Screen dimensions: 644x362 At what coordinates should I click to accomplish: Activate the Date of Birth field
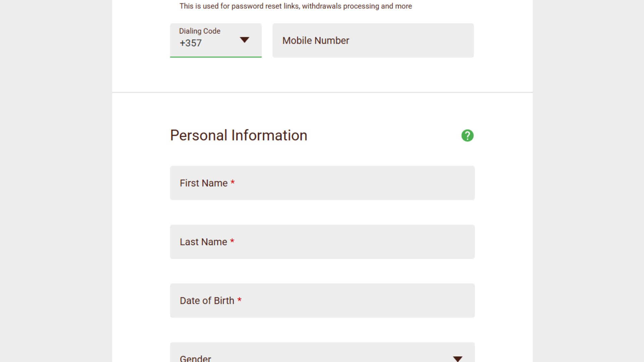[x=322, y=301]
